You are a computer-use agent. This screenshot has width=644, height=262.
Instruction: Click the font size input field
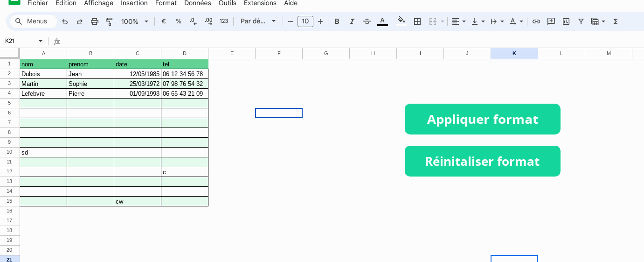tap(305, 21)
